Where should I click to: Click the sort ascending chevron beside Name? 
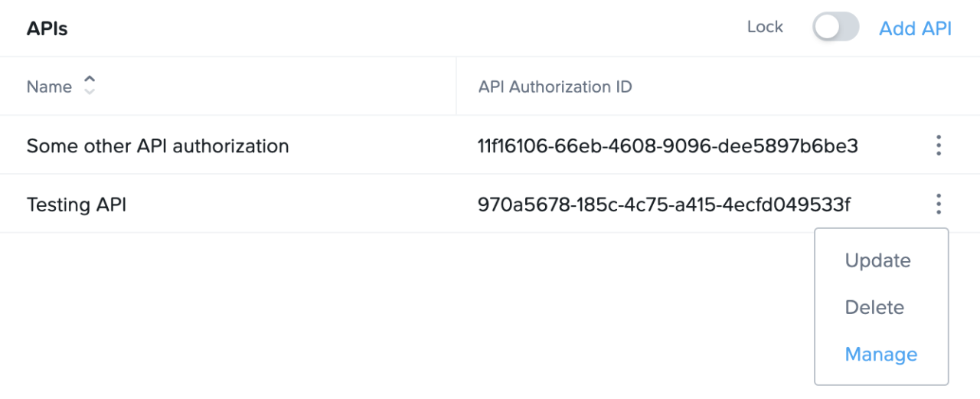tap(90, 80)
